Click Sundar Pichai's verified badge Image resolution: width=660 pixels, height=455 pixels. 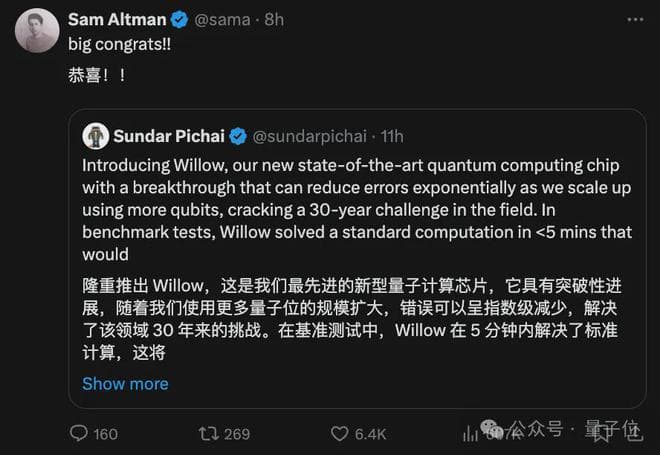pos(239,136)
